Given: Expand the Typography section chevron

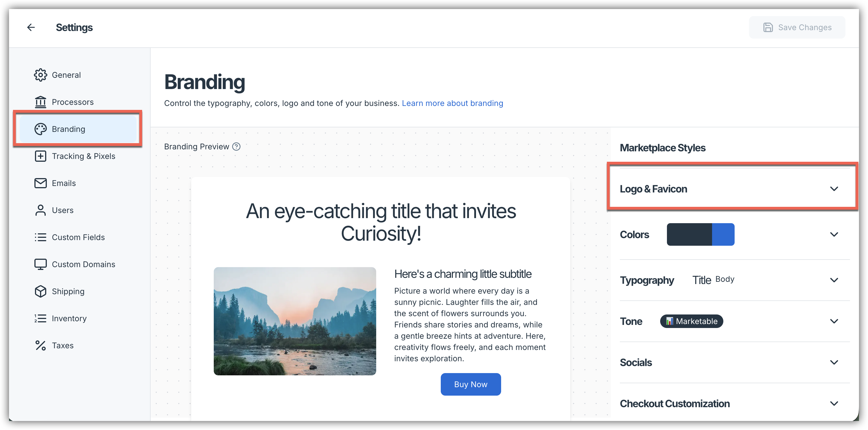Looking at the screenshot, I should (x=834, y=280).
